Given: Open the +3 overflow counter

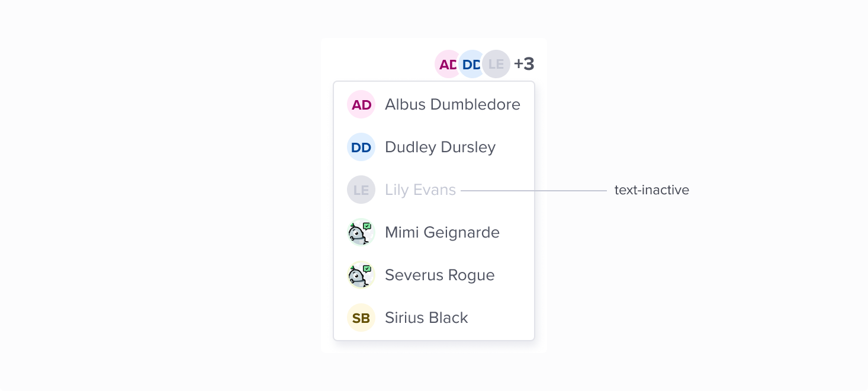Looking at the screenshot, I should tap(524, 64).
